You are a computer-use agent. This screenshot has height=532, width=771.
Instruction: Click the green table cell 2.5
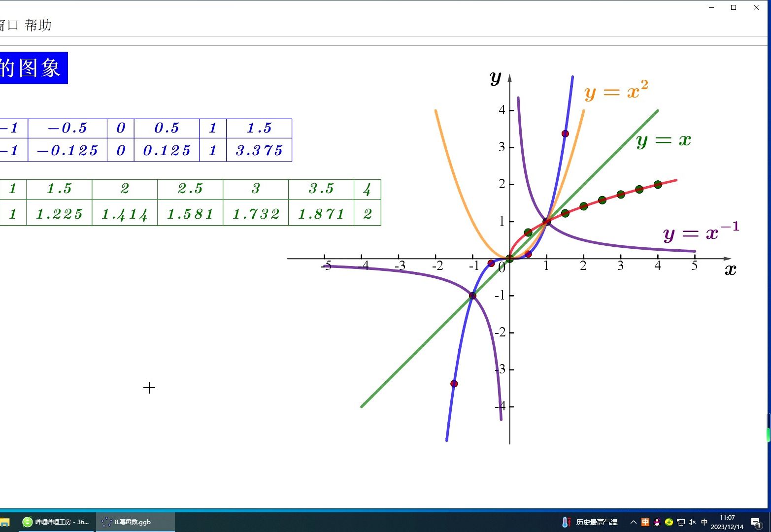click(190, 189)
